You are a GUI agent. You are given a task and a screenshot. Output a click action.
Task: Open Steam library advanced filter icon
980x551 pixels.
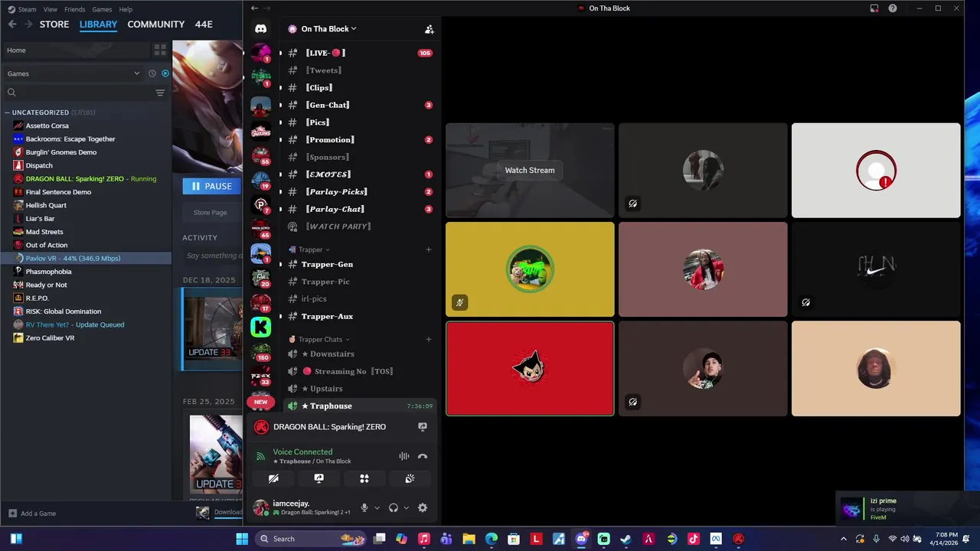[160, 93]
